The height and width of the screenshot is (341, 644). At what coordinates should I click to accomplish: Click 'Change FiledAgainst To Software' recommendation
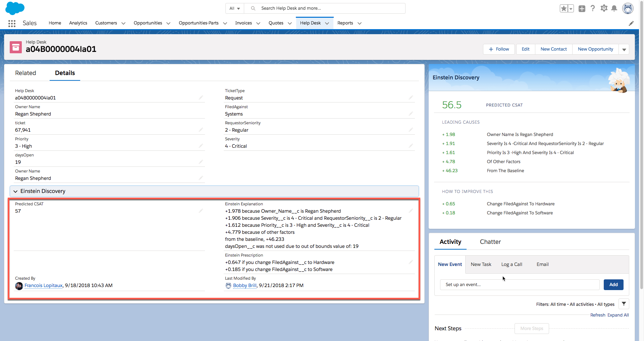[x=520, y=213]
